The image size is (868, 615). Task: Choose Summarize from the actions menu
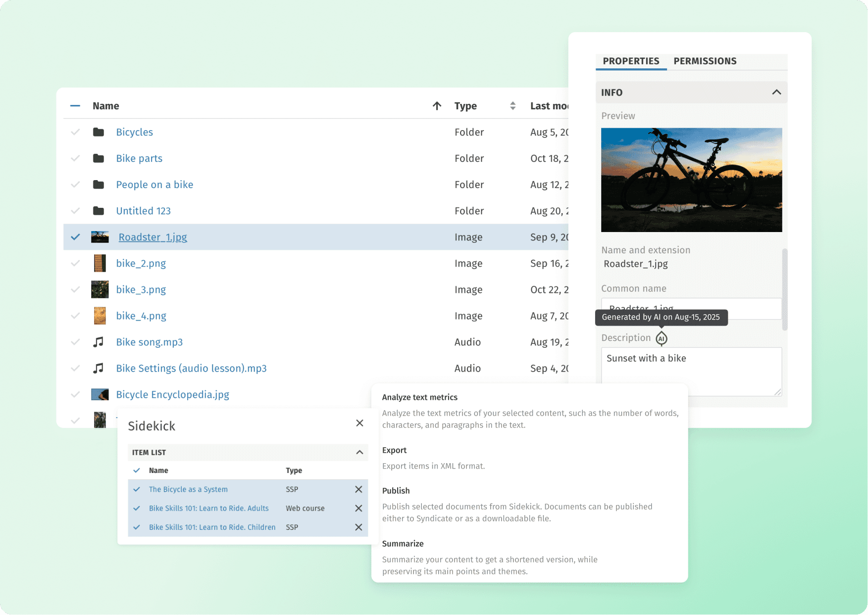point(403,544)
